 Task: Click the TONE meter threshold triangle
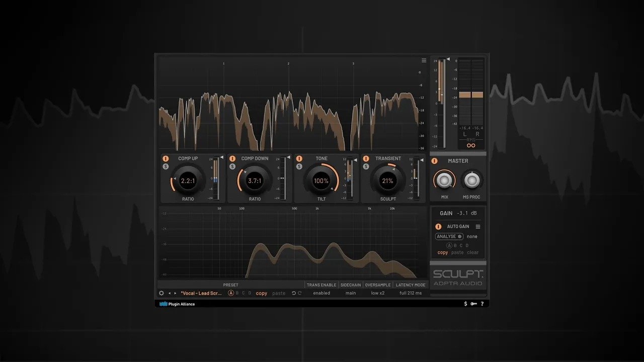click(x=355, y=160)
